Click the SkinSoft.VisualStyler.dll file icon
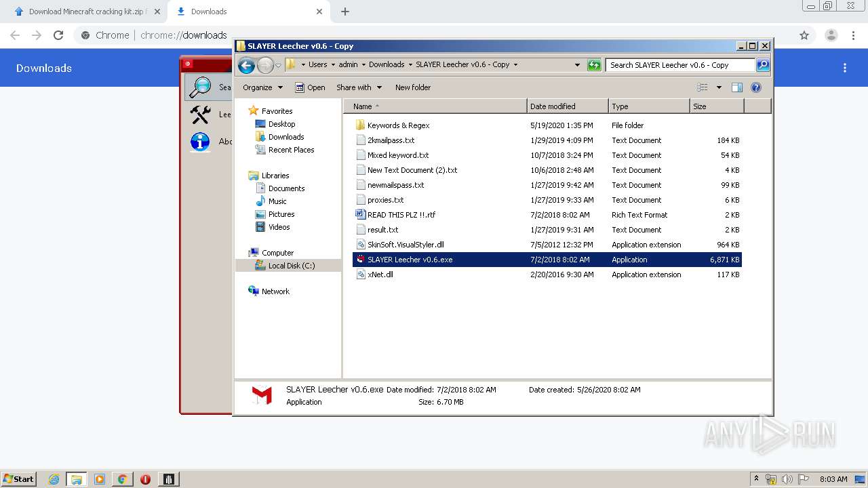 (x=361, y=245)
